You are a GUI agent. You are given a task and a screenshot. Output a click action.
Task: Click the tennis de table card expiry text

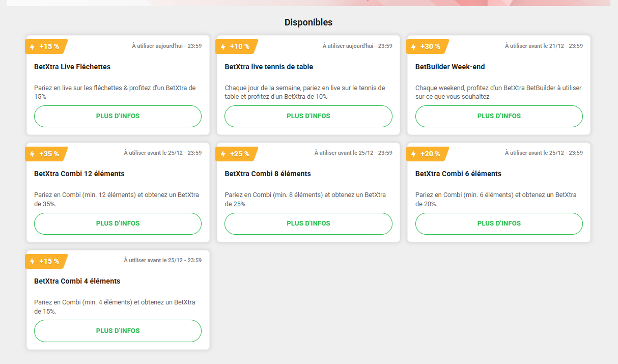point(357,46)
